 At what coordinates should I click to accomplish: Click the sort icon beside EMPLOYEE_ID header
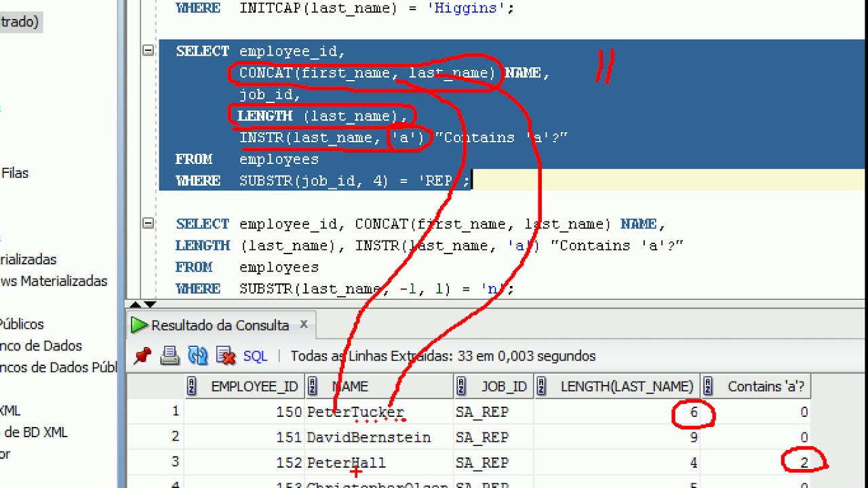click(x=191, y=386)
